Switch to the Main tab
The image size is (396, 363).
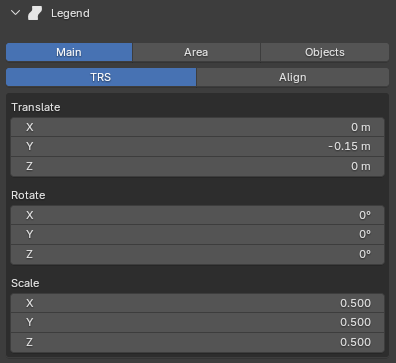click(x=69, y=52)
